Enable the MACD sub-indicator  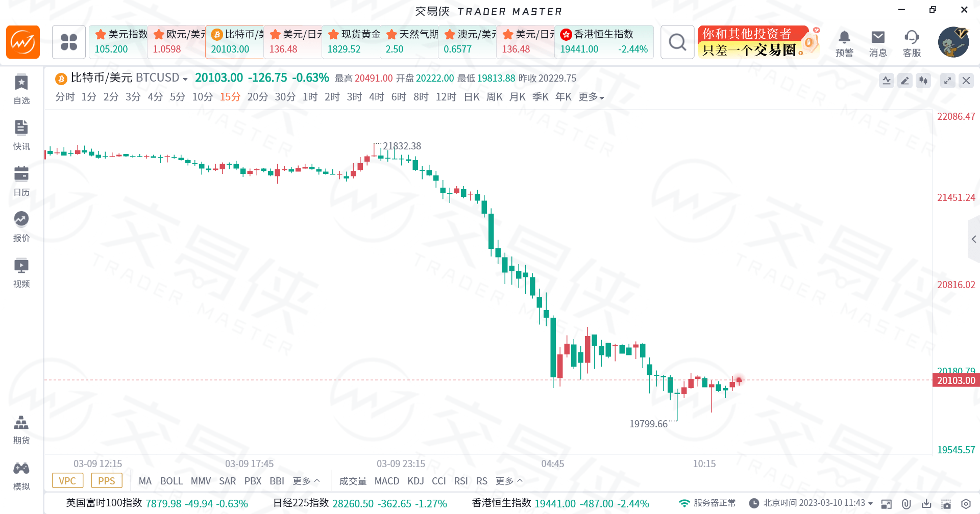click(x=387, y=481)
